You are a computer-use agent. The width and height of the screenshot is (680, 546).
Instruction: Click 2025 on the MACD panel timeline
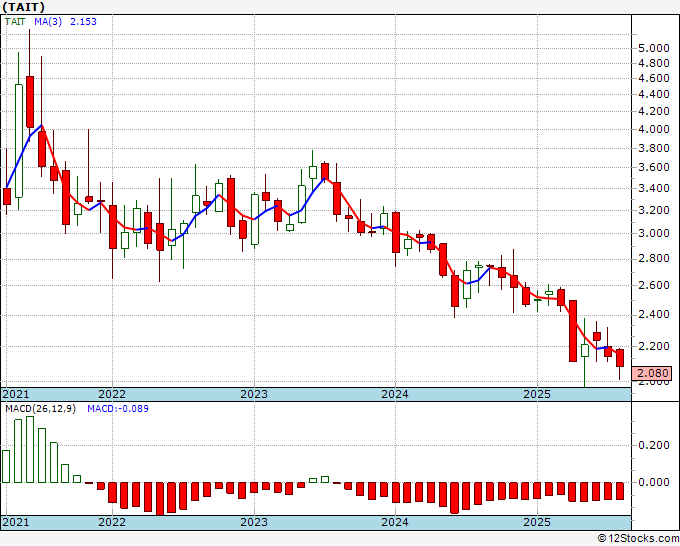point(537,522)
